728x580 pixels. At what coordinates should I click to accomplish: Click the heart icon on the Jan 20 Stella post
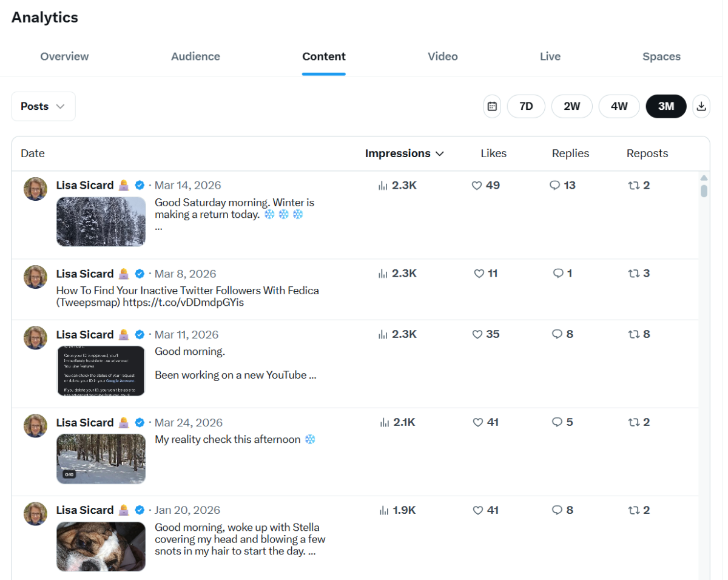(x=477, y=510)
